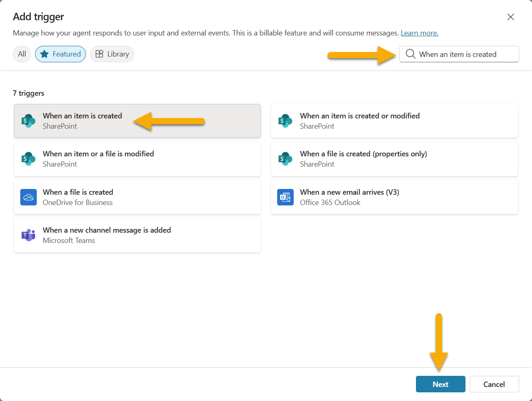Screen dimensions: 532x401
Task: Click the OneDrive for Business icon
Action: pyautogui.click(x=28, y=197)
